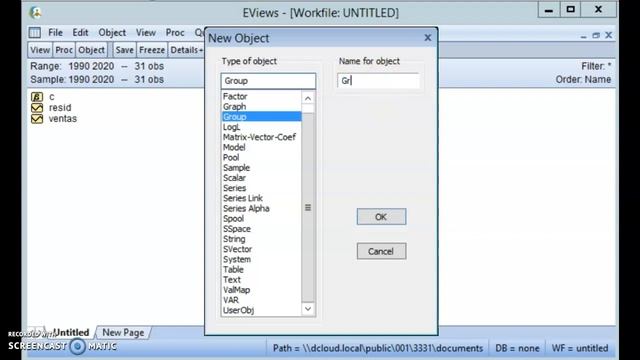The height and width of the screenshot is (360, 640).
Task: Restore down the inner workfile window
Action: (596, 36)
